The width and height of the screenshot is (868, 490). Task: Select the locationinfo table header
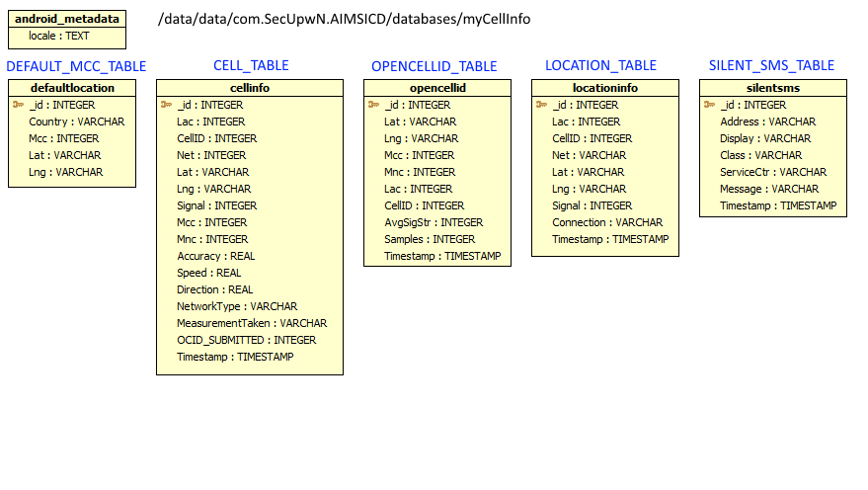click(605, 88)
